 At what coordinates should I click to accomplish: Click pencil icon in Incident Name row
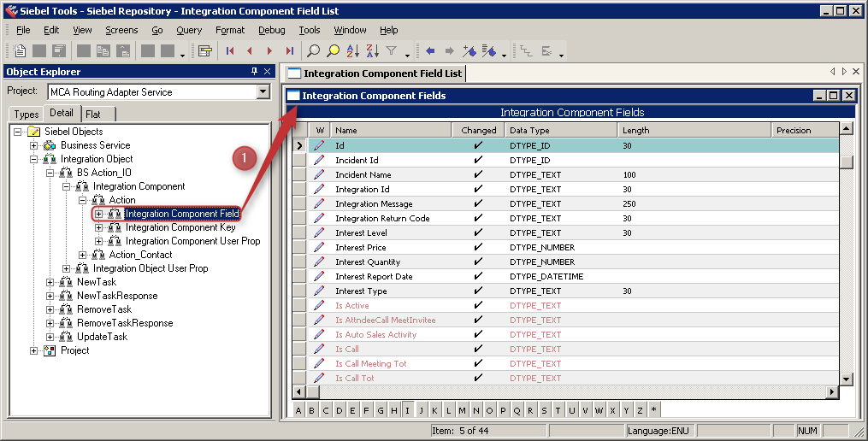point(319,175)
